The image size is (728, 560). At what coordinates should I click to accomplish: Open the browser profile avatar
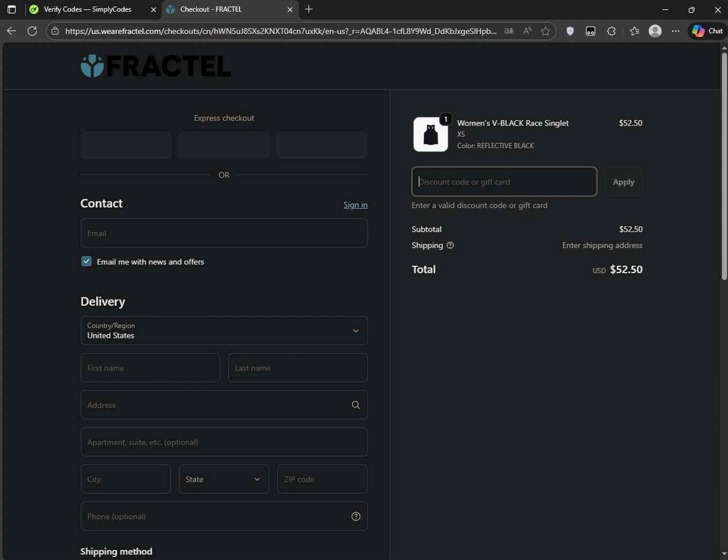[655, 31]
